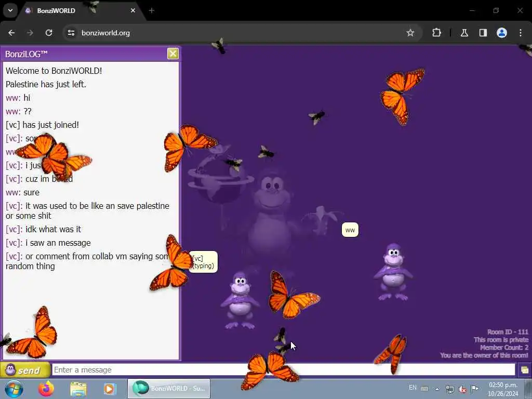
Task: Click the 'ww: sure' log message
Action: [x=22, y=192]
